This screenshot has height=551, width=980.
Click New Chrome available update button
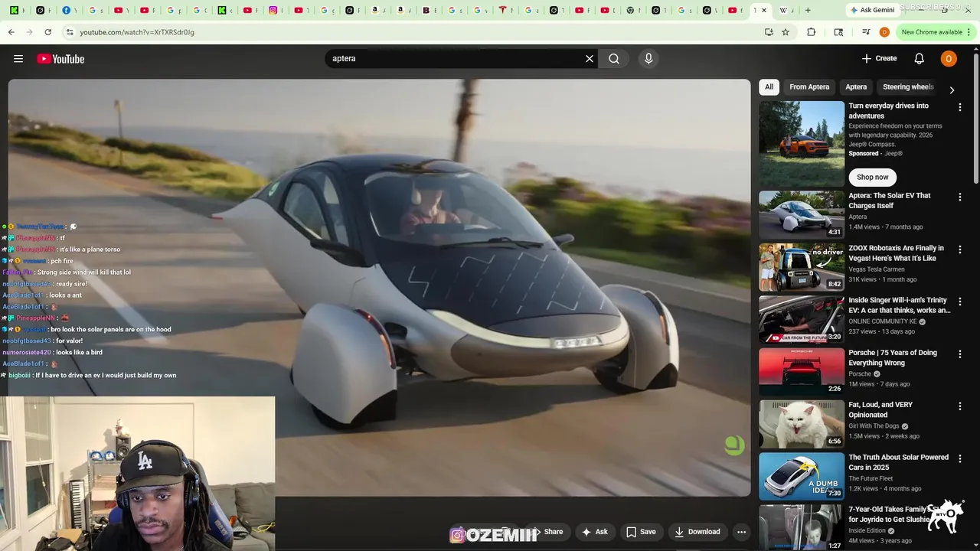click(x=936, y=32)
